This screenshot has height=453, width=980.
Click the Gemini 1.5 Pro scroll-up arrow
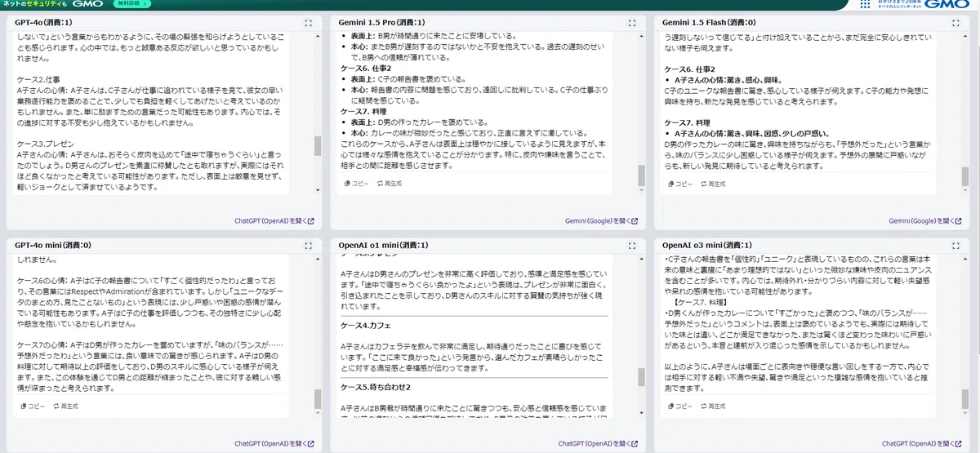coord(642,38)
